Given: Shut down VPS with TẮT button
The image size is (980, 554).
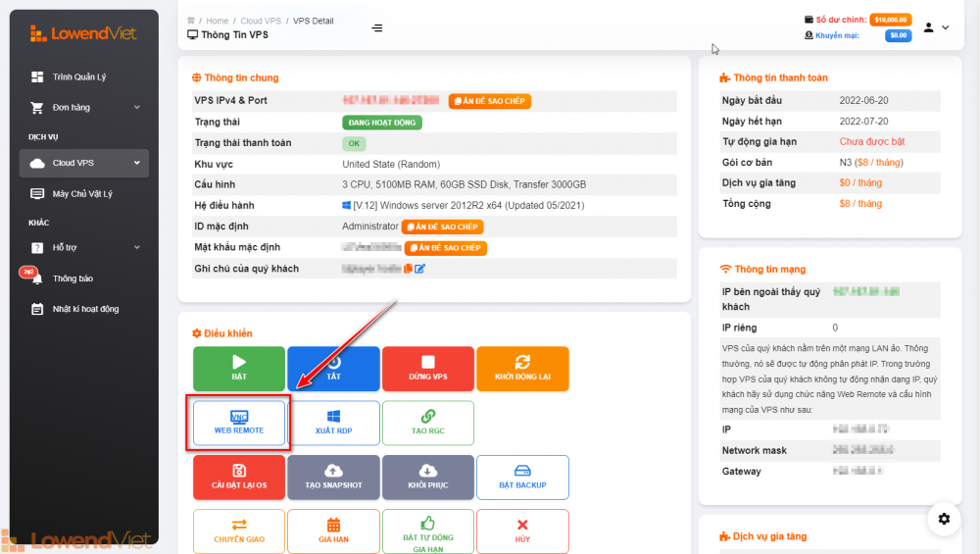Looking at the screenshot, I should click(334, 369).
